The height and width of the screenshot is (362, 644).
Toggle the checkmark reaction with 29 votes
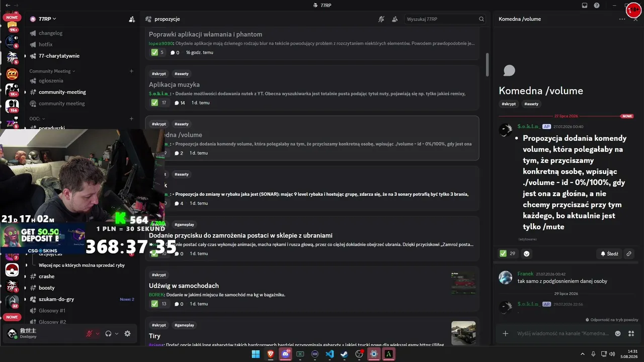tap(508, 253)
